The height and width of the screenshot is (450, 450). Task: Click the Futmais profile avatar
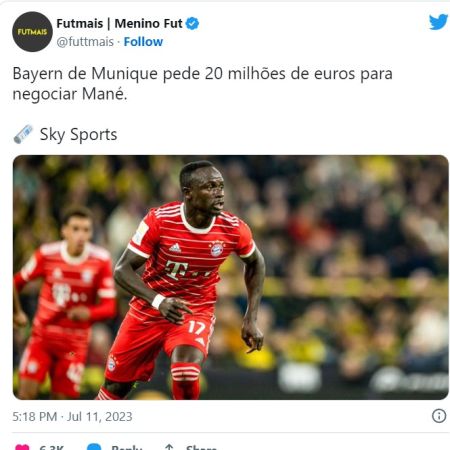click(32, 32)
